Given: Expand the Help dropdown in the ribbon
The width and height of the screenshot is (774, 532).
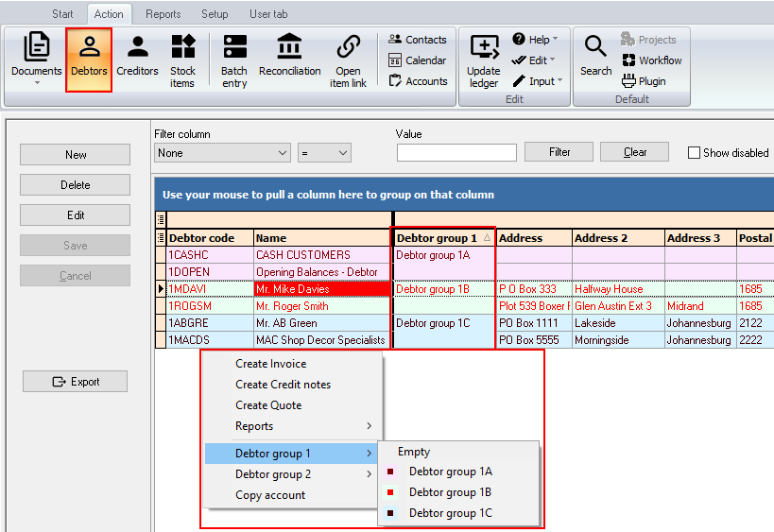Looking at the screenshot, I should pos(535,40).
